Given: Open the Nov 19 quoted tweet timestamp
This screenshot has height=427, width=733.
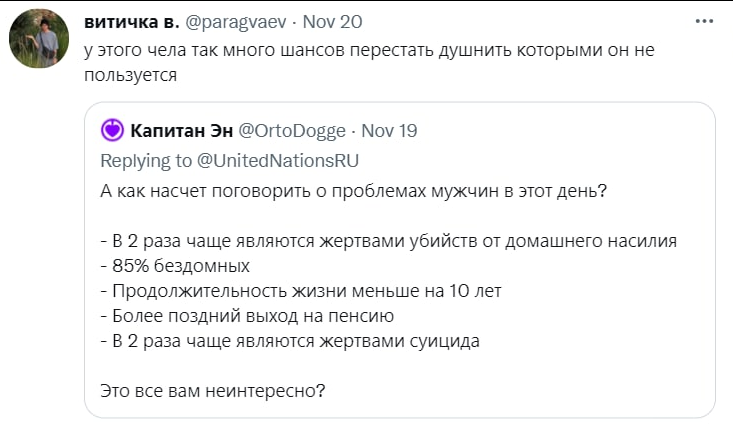Looking at the screenshot, I should tap(389, 131).
